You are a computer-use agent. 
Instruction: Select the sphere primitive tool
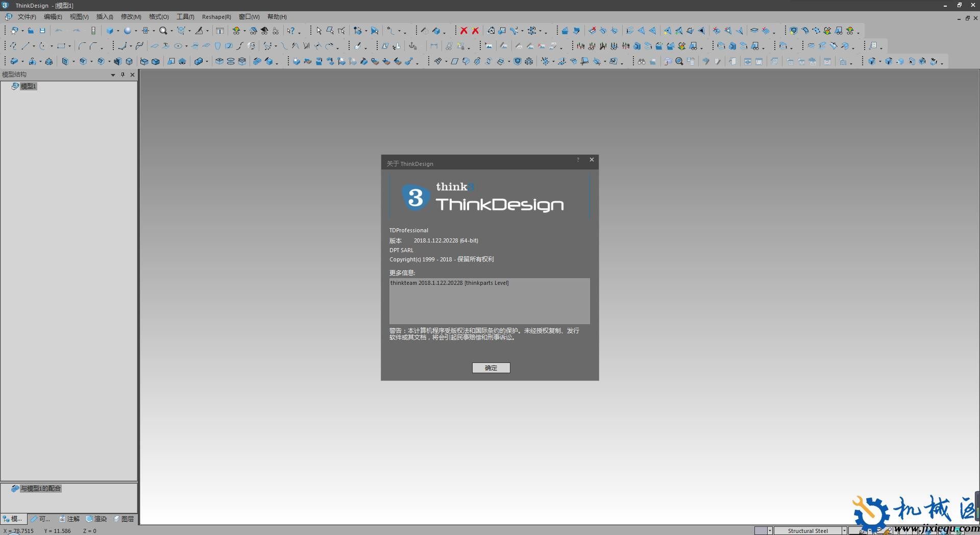(128, 31)
